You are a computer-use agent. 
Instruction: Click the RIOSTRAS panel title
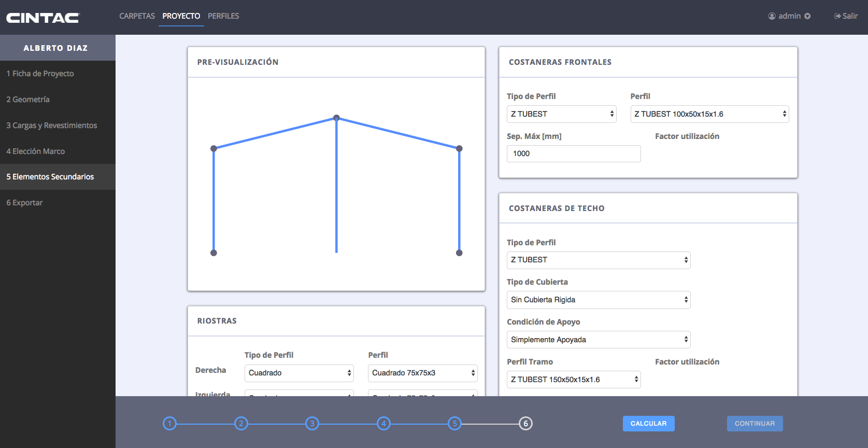click(217, 321)
